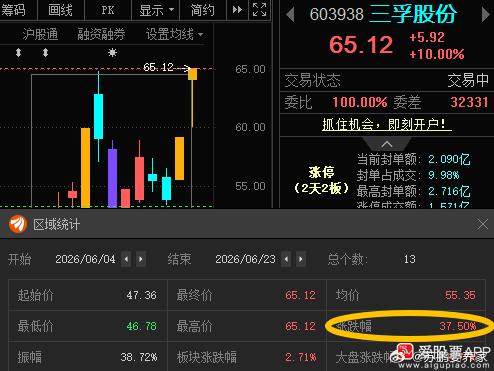Image resolution: width=494 pixels, height=371 pixels.
Task: Switch to 简约 simple mode
Action: click(x=202, y=10)
